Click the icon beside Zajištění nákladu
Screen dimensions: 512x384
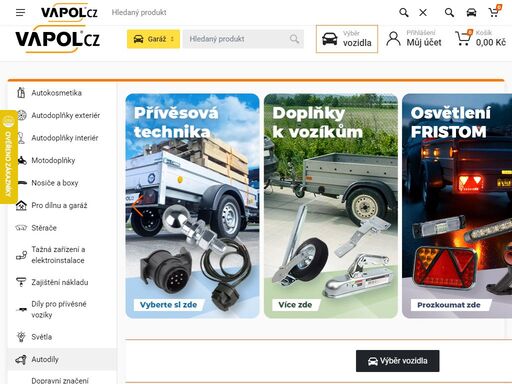(x=21, y=282)
